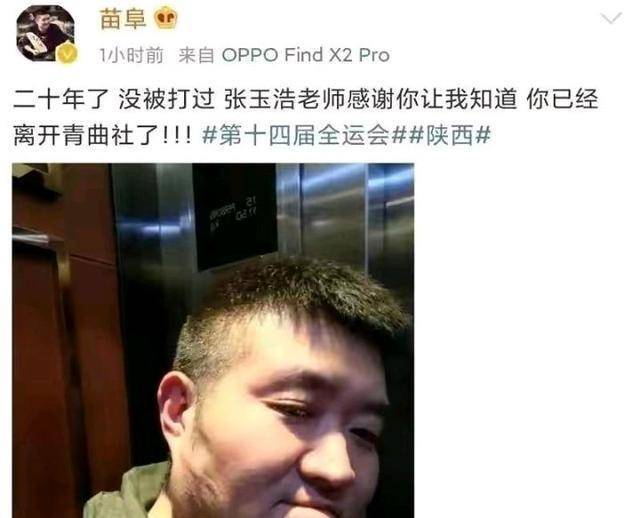The height and width of the screenshot is (518, 640).
Task: Click the post text starting 二十年了
Action: pyautogui.click(x=305, y=118)
